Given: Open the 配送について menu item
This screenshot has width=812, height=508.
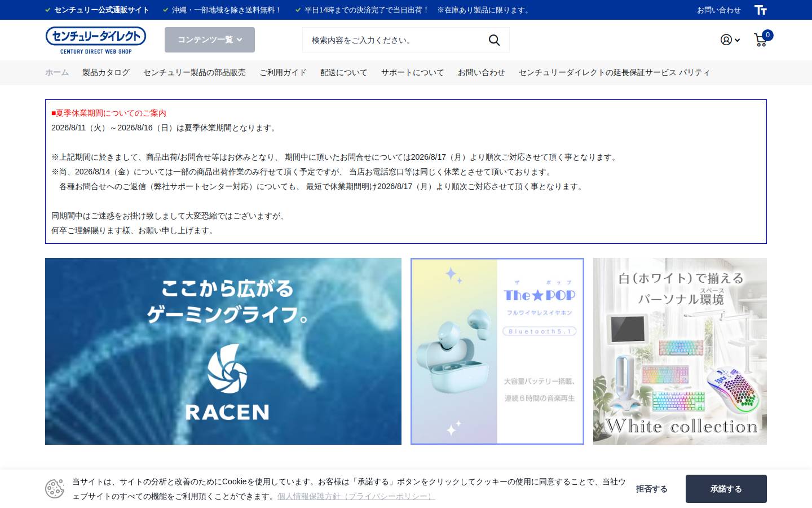Looking at the screenshot, I should (x=344, y=72).
